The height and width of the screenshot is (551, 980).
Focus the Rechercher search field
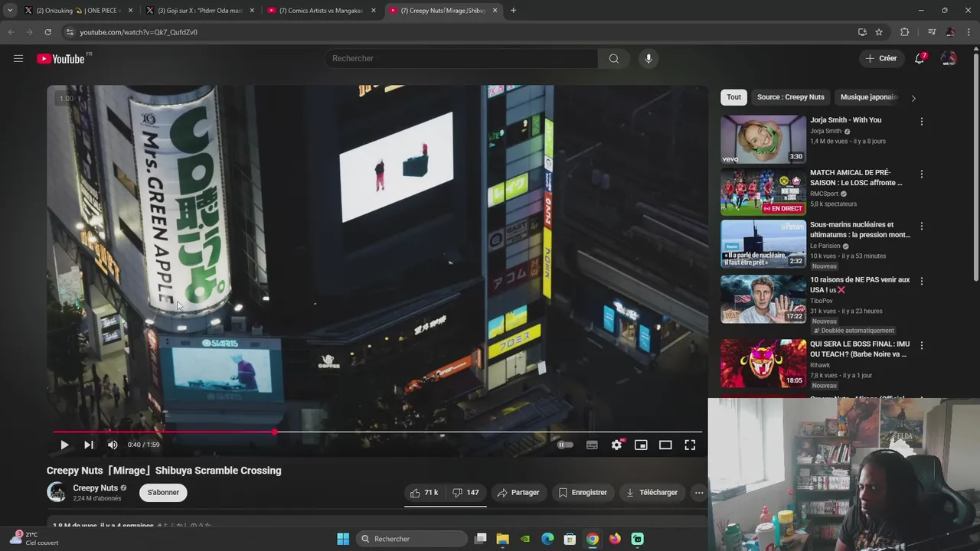coord(462,58)
